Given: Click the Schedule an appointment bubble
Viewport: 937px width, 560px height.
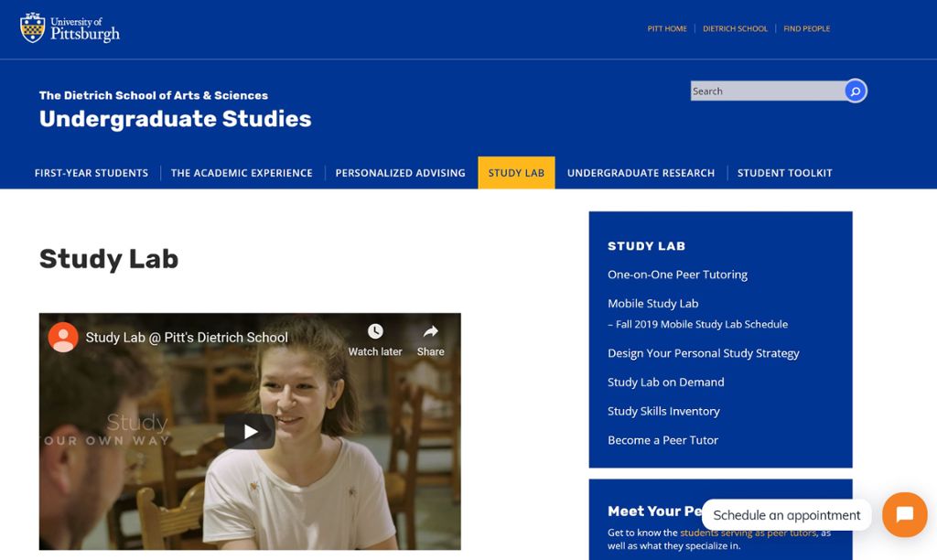Looking at the screenshot, I should (x=786, y=515).
